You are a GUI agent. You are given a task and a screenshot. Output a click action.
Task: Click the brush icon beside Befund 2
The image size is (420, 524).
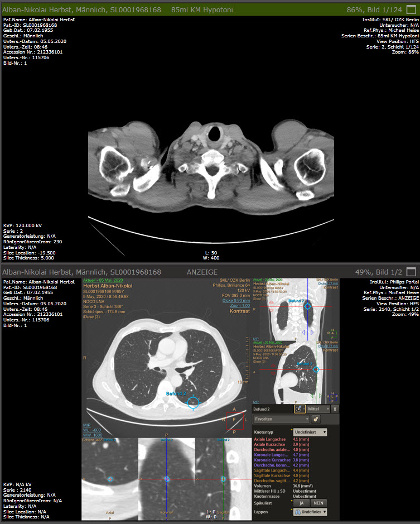click(300, 409)
